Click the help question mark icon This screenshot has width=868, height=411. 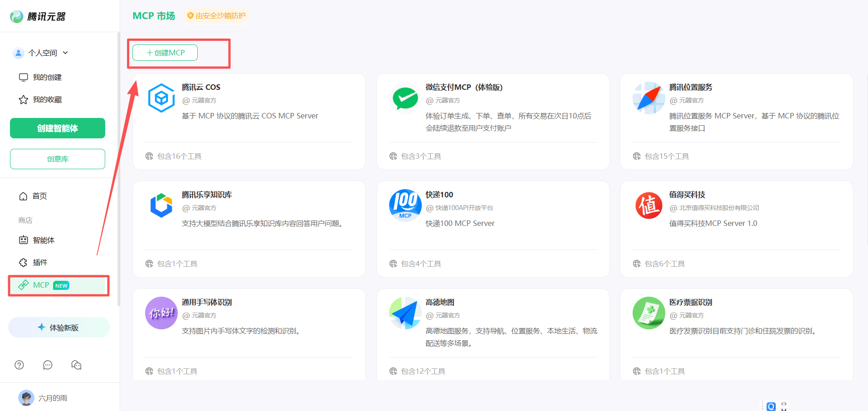pyautogui.click(x=19, y=365)
